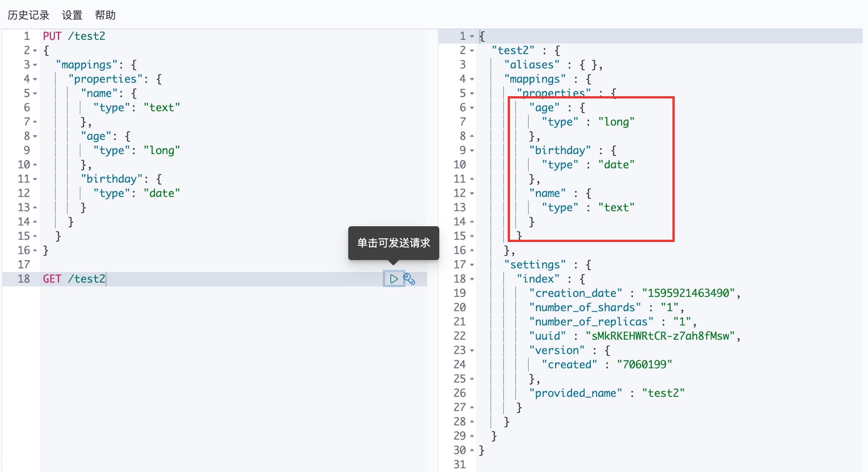This screenshot has height=472, width=868.
Task: Click the wrench actions icon beside play
Action: [x=409, y=279]
